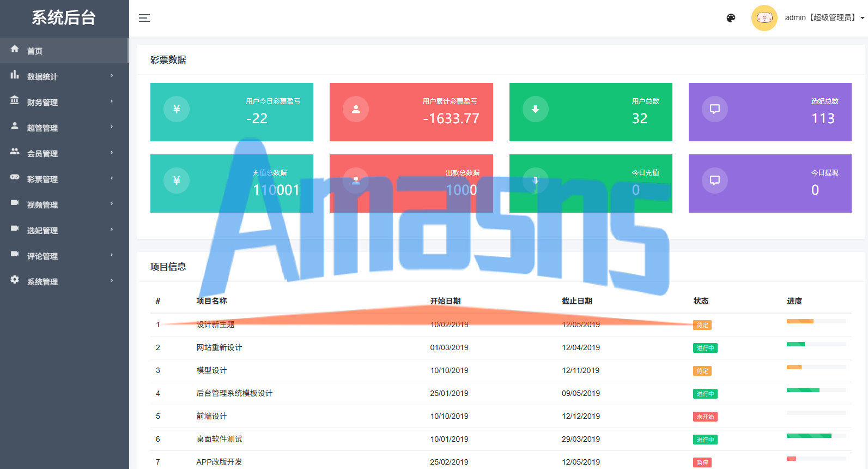868x469 pixels.
Task: Click the 待定 badge for 模型设计
Action: coord(702,371)
